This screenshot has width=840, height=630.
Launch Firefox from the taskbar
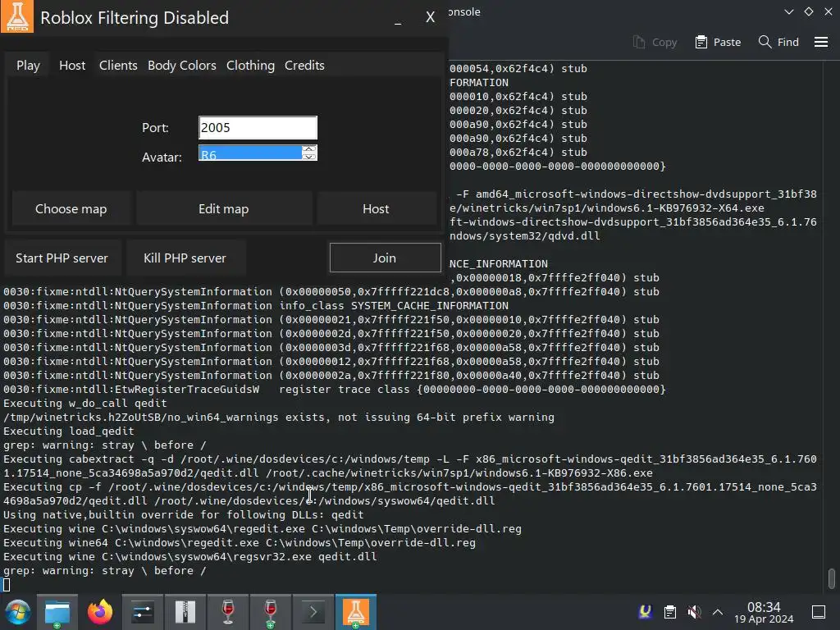pyautogui.click(x=100, y=612)
